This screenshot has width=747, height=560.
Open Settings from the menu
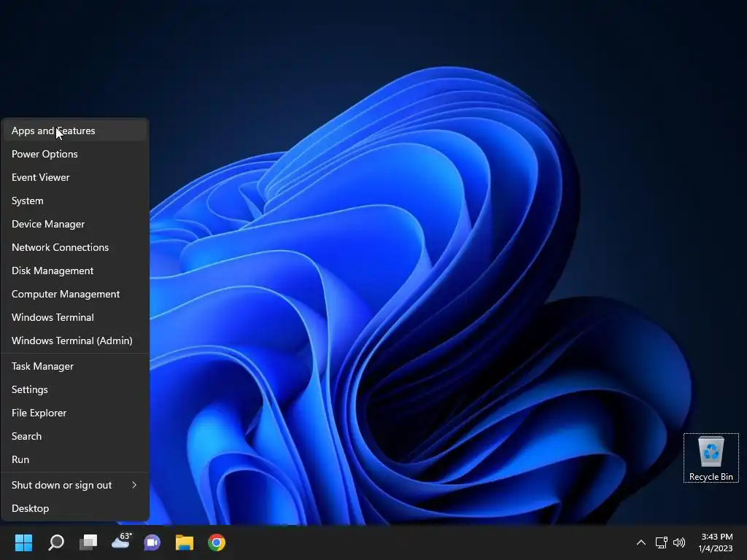pos(75,389)
